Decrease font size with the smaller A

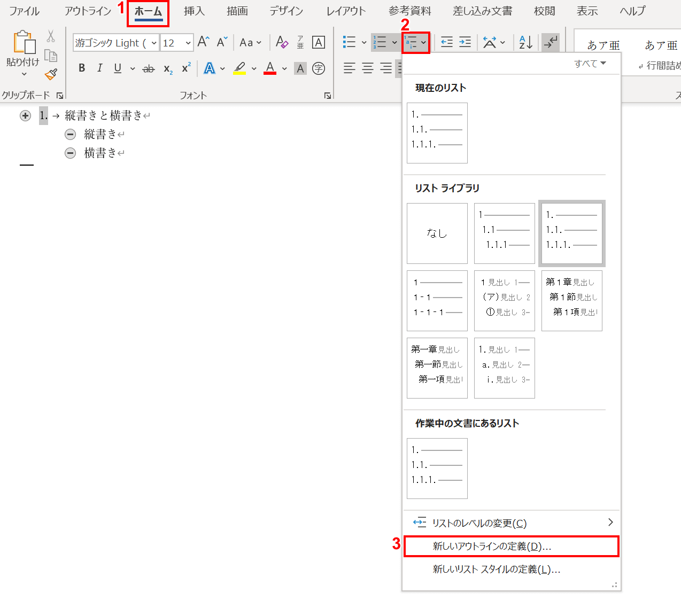222,42
